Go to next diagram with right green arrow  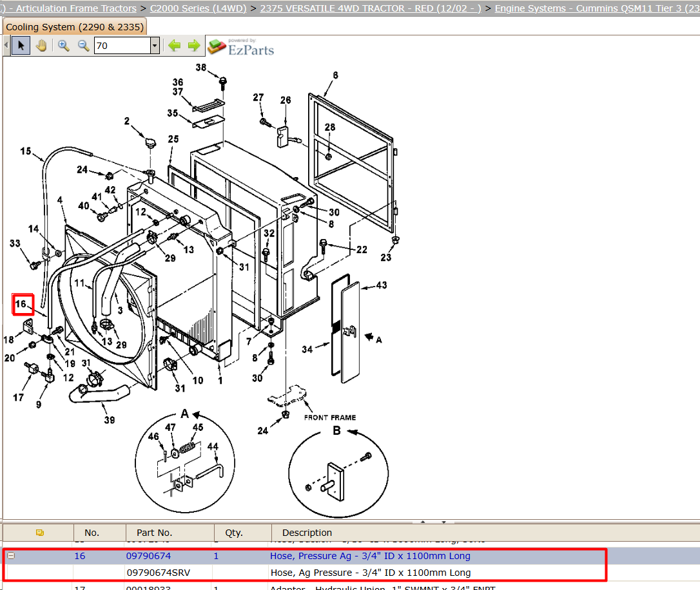coord(194,46)
